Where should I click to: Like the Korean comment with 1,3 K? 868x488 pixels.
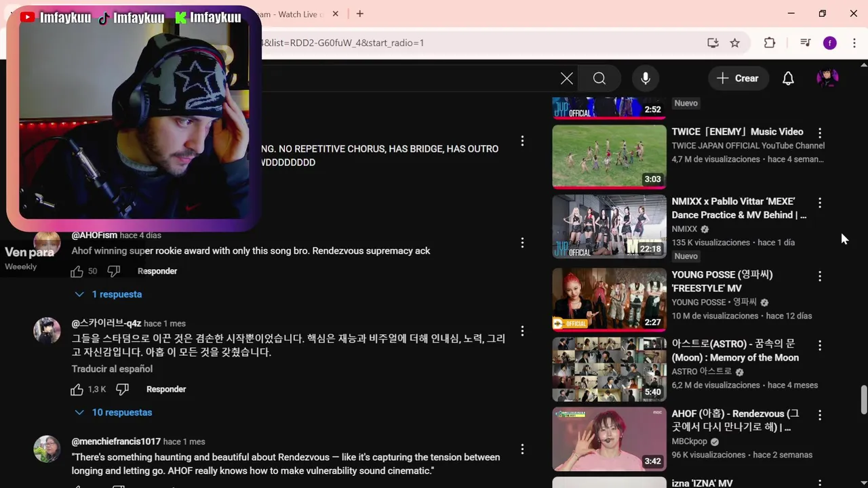[77, 389]
